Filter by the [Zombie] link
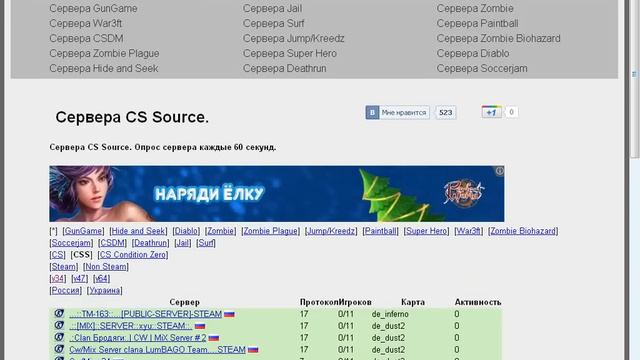Screen dimensions: 640x360 220,231
